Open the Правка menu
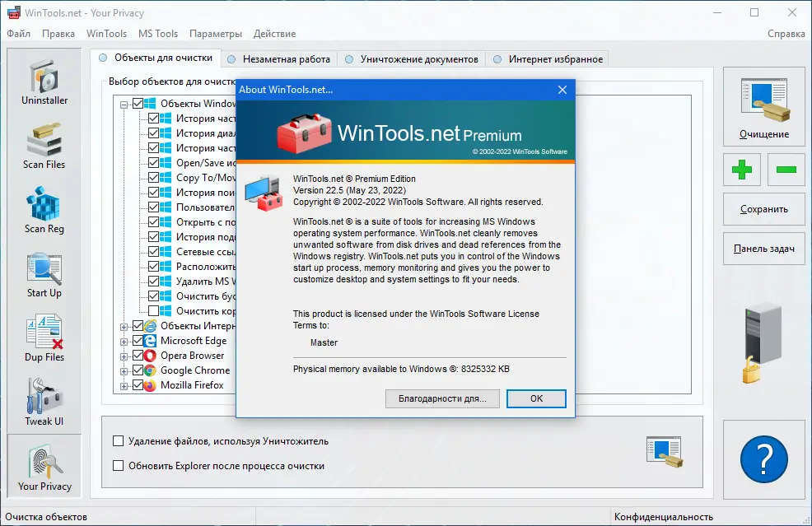812x526 pixels. (x=58, y=34)
